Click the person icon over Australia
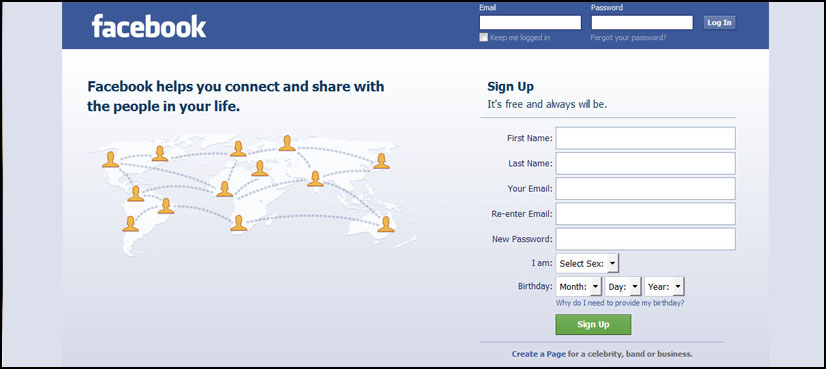The height and width of the screenshot is (369, 826). coord(386,224)
